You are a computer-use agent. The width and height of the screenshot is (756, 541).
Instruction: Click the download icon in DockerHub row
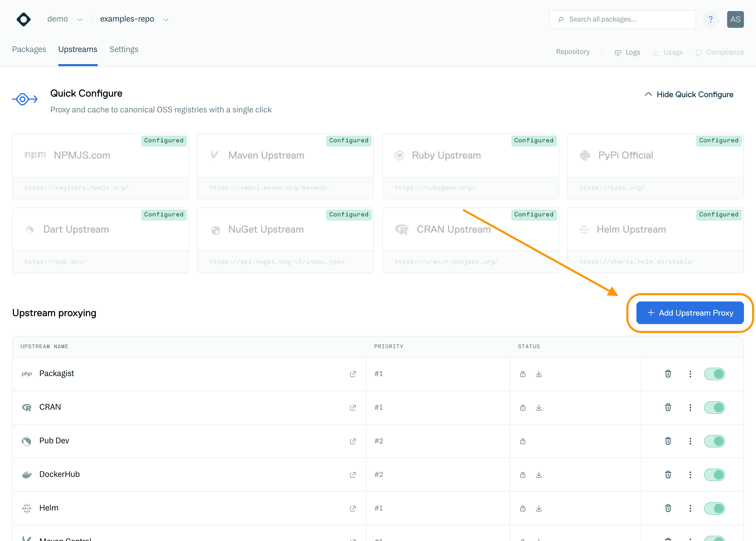[x=539, y=475]
